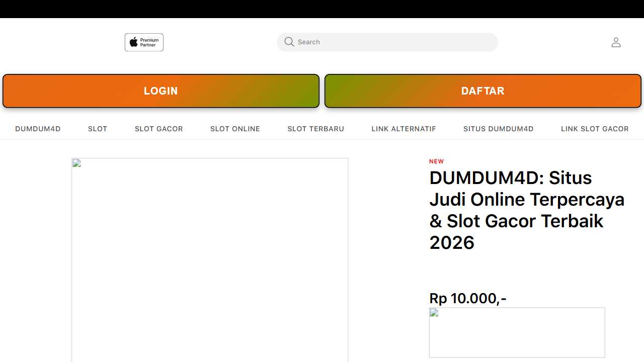Click the black top announcement bar

coord(322,9)
